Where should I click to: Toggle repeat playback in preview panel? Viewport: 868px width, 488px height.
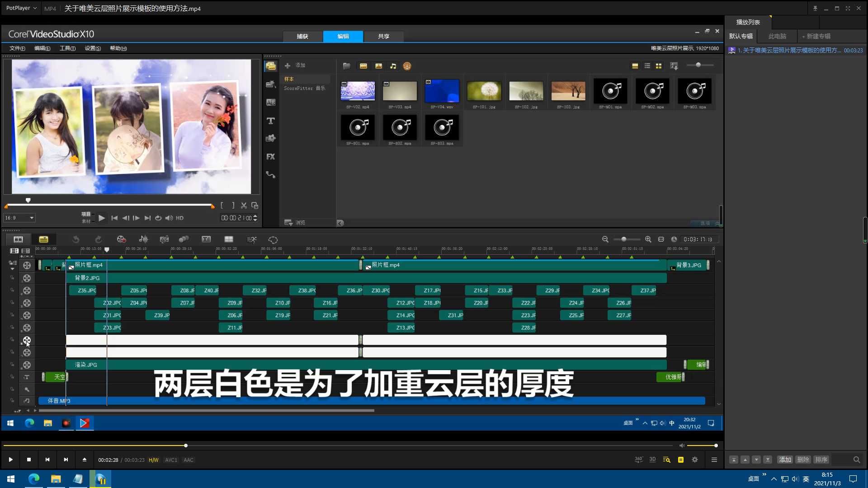(x=158, y=218)
